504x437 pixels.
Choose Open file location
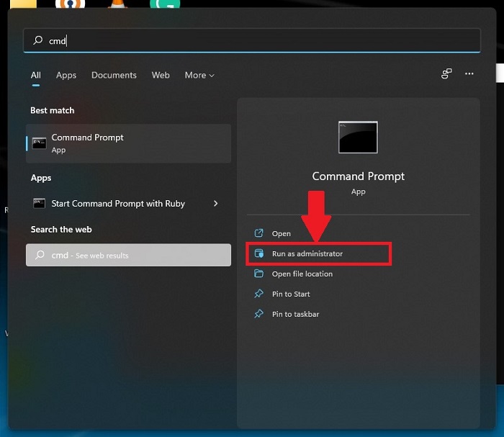(x=302, y=274)
